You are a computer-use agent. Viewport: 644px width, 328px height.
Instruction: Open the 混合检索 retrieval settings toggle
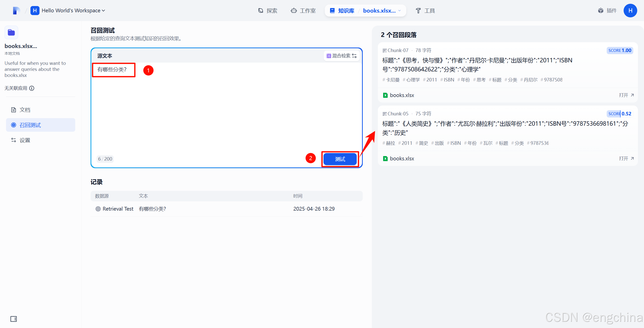coord(341,56)
